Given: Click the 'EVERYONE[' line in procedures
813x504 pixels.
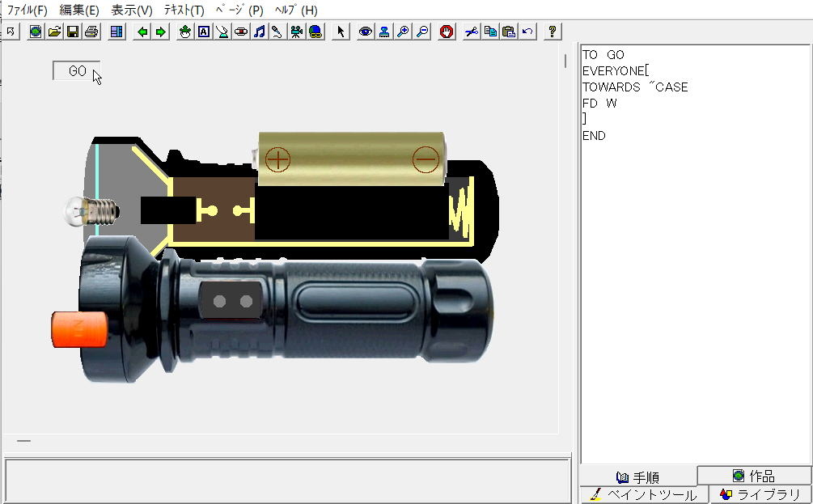Looking at the screenshot, I should [x=616, y=71].
